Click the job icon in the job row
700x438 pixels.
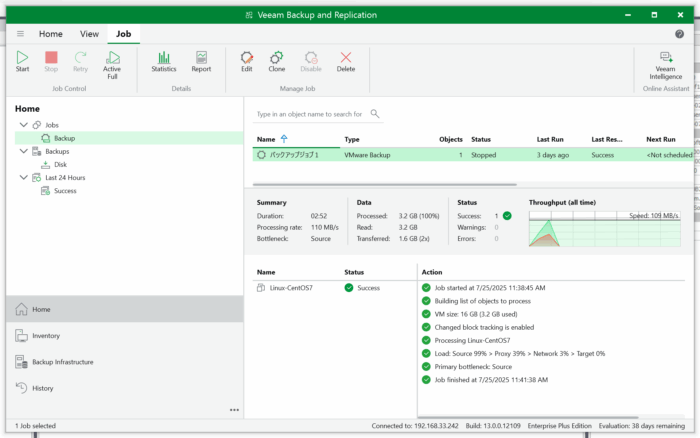(262, 155)
